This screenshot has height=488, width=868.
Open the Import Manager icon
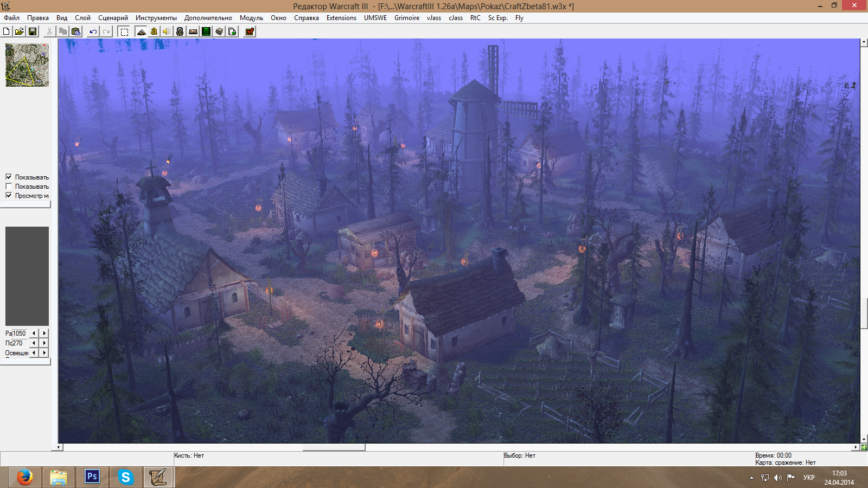click(232, 31)
